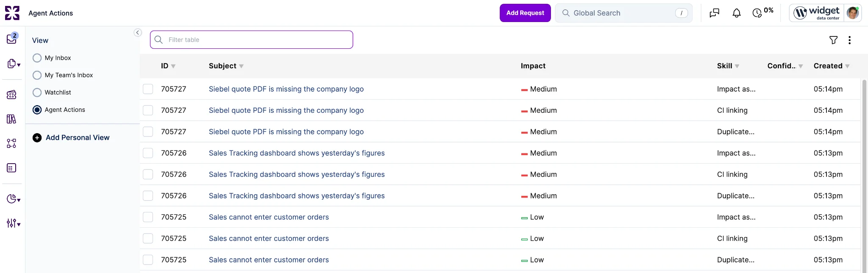Tick the checkbox for Sales cannot enter orders CI linking row
Viewport: 868px width, 273px height.
pyautogui.click(x=148, y=238)
